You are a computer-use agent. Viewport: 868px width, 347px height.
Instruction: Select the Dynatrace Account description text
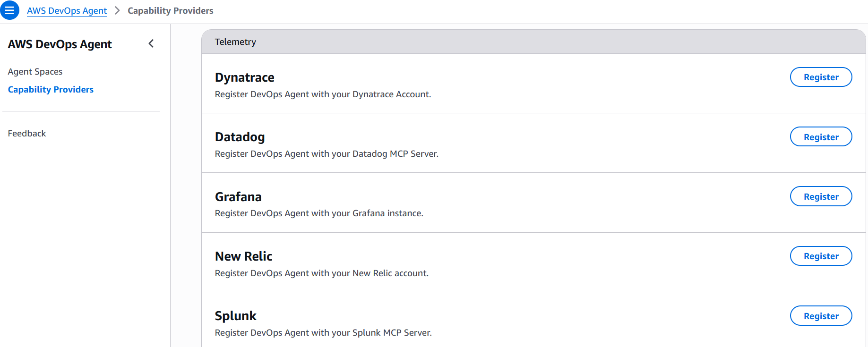click(323, 94)
